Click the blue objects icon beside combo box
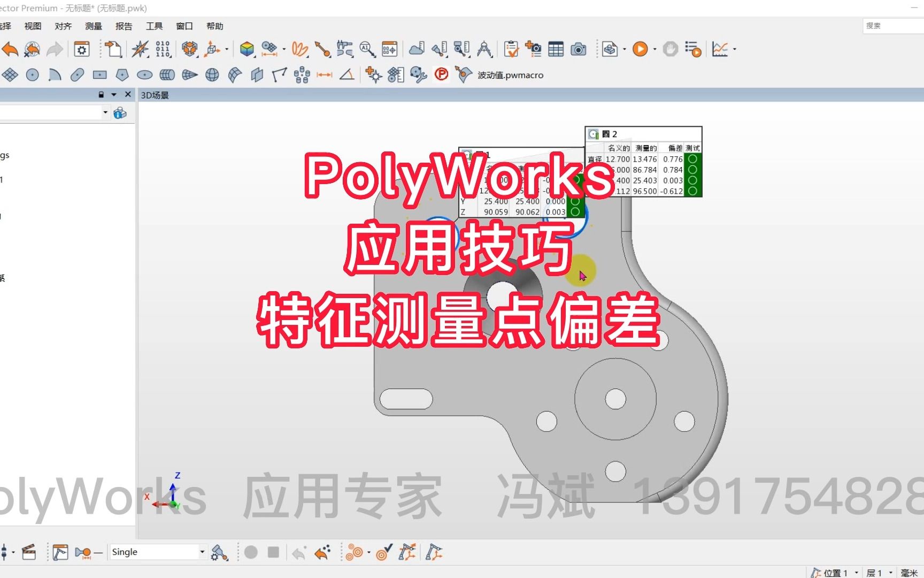The height and width of the screenshot is (578, 924). pos(120,113)
